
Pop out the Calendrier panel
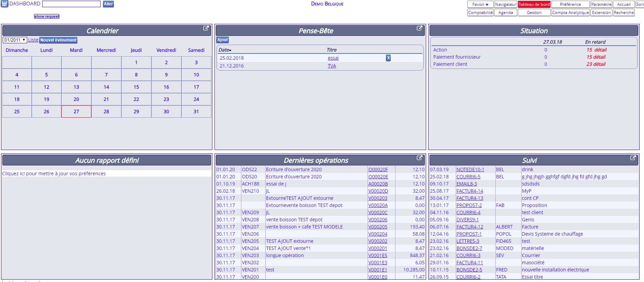[206, 28]
